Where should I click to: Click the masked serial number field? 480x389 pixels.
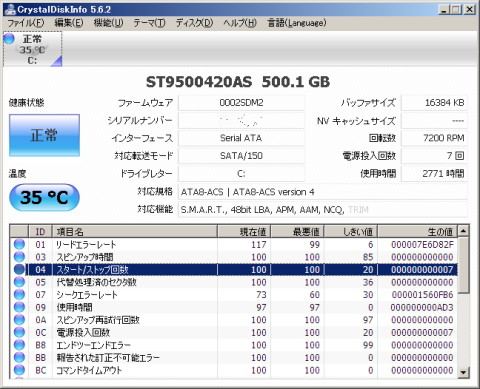pyautogui.click(x=241, y=120)
